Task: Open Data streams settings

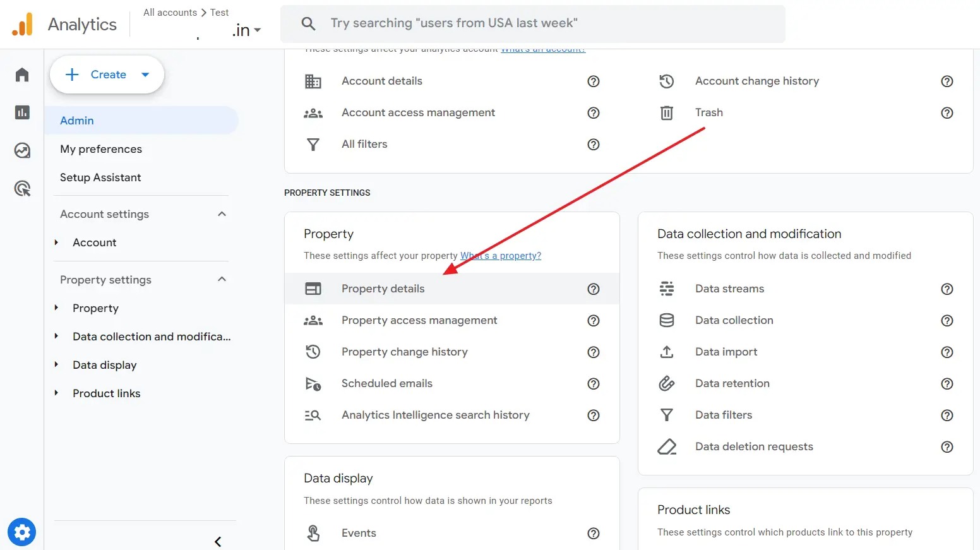Action: coord(729,289)
